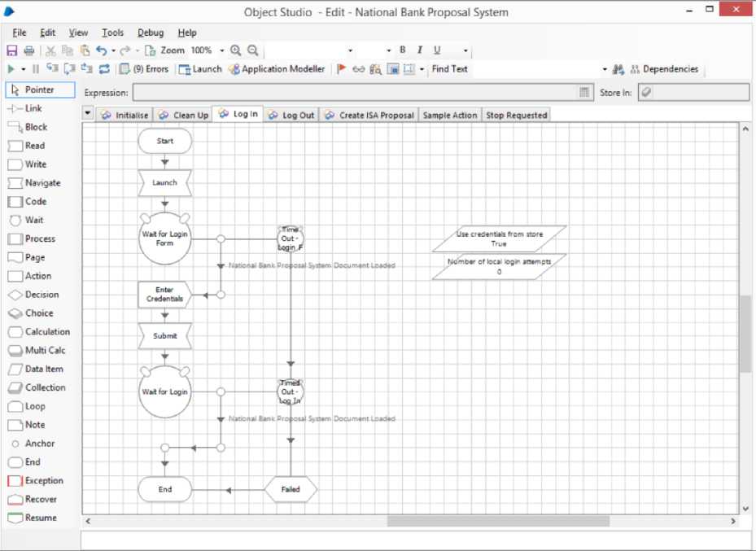Image resolution: width=756 pixels, height=551 pixels.
Task: Open the File menu
Action: [x=20, y=33]
